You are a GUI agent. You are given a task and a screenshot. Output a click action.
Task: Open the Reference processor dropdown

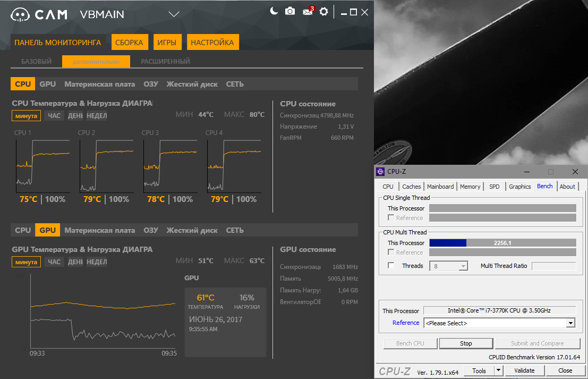(x=570, y=323)
